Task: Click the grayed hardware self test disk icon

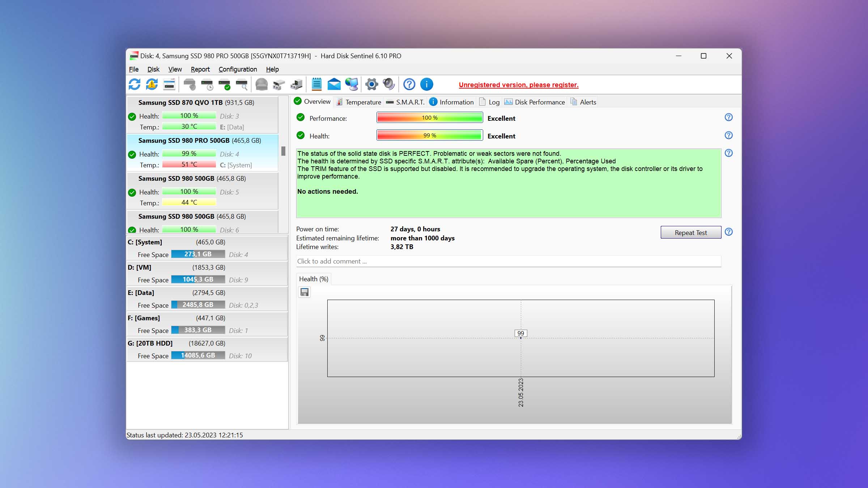Action: tap(190, 85)
